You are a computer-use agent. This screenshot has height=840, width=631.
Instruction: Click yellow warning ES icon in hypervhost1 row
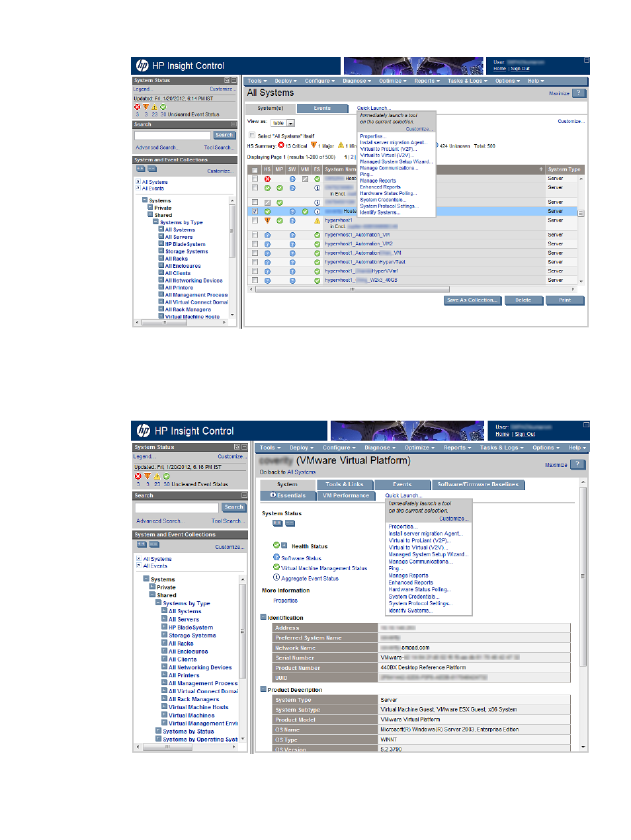[317, 220]
